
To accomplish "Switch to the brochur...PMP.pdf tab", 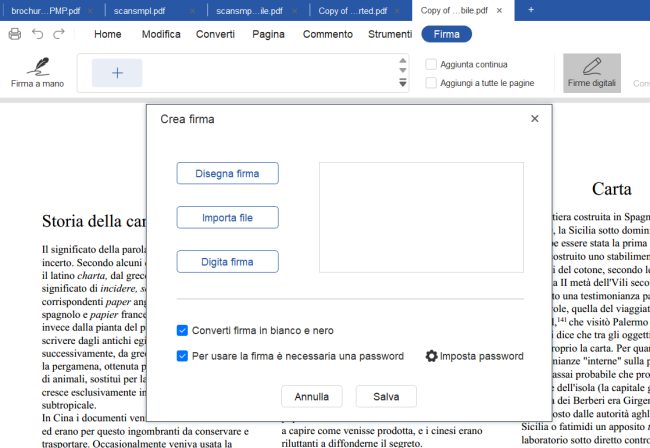I will coord(46,11).
